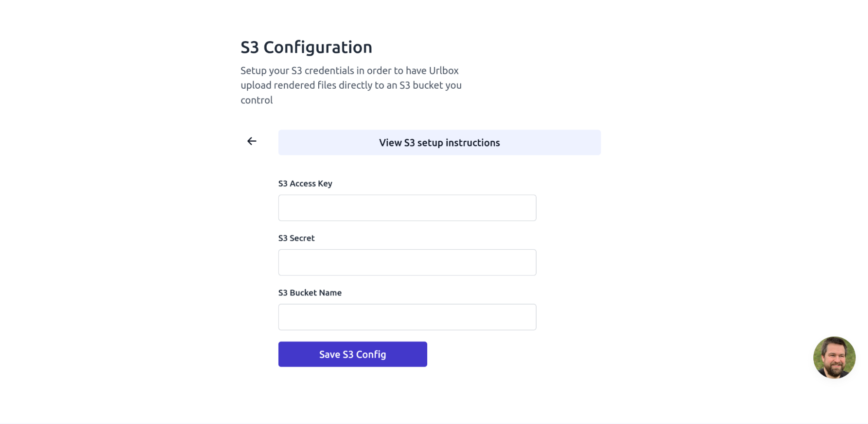Click the Urlbox setup description paragraph
The width and height of the screenshot is (868, 424).
pos(351,85)
